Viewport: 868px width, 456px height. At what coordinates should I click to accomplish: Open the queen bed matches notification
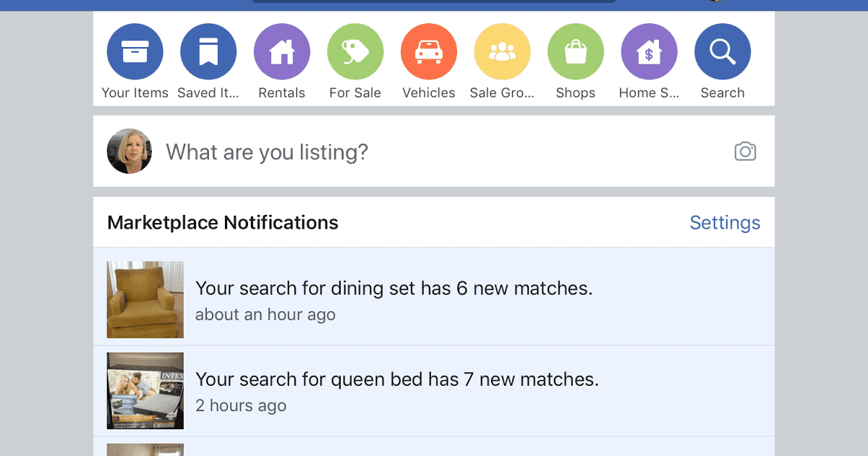pos(396,379)
